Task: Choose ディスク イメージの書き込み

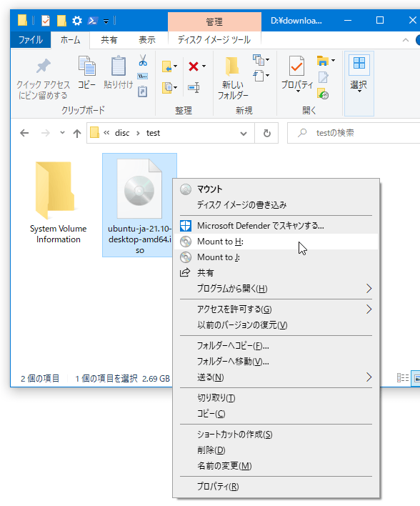Action: 276,205
